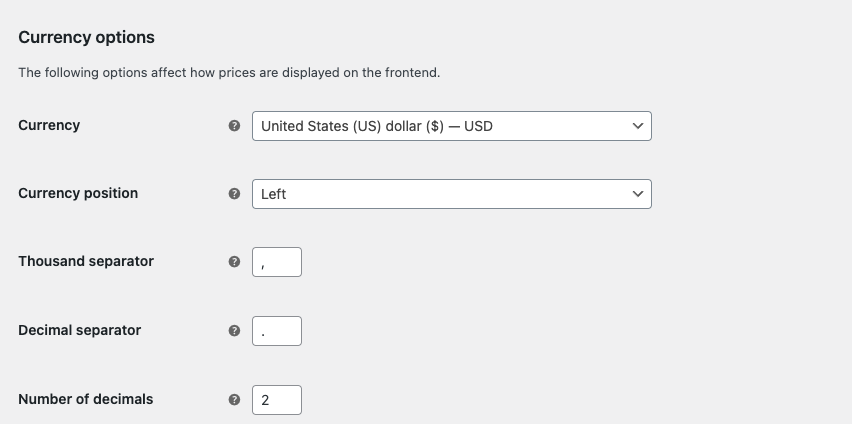This screenshot has height=424, width=852.
Task: Show help tooltip for Currency position
Action: pos(234,194)
